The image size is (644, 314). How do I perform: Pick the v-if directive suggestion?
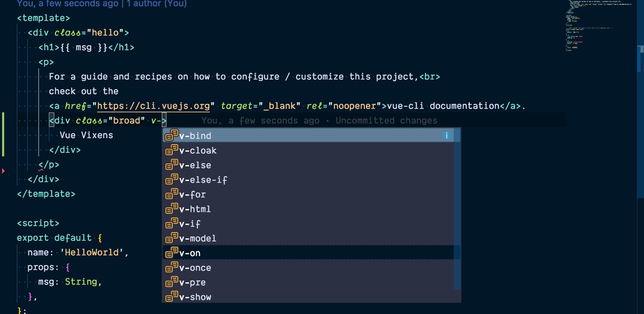[190, 224]
